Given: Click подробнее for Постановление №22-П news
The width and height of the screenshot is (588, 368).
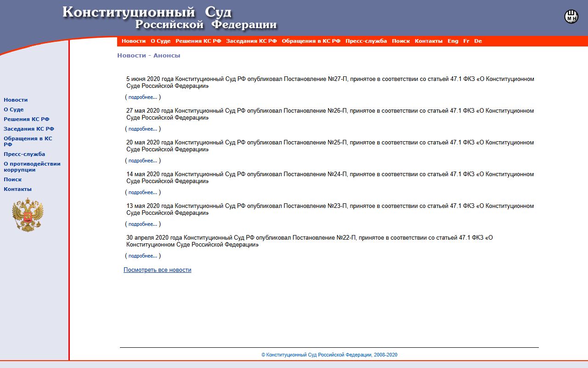Looking at the screenshot, I should [143, 256].
